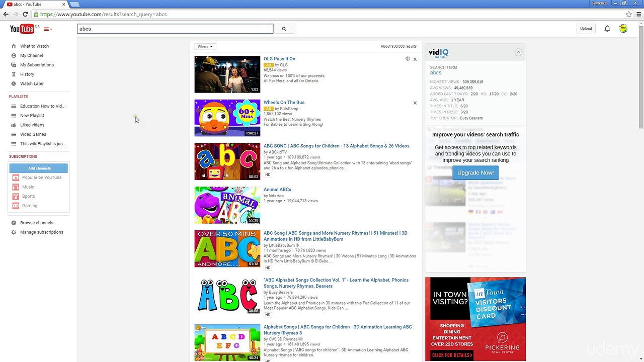Open the guide menu beside the YouTube logo
644x362 pixels.
[48, 29]
